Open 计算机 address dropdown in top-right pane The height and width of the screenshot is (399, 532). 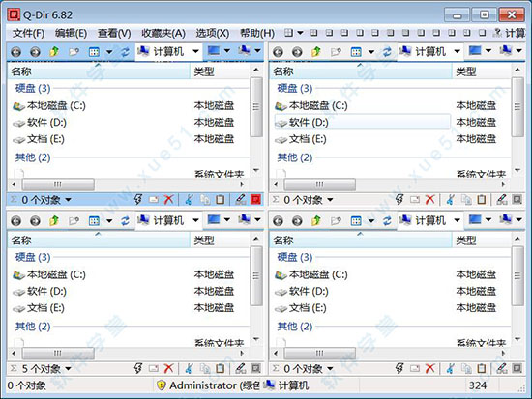(x=458, y=51)
